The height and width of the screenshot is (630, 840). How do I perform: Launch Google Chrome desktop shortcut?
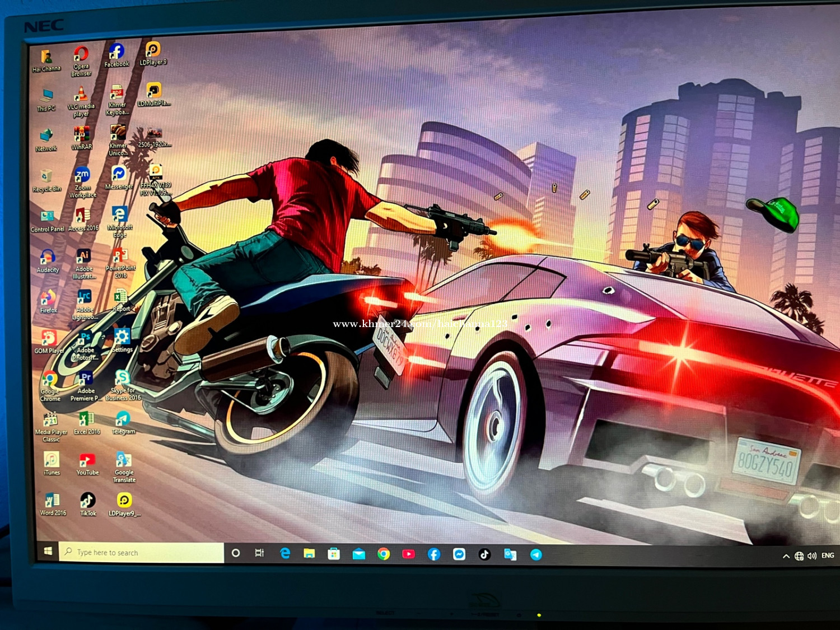pyautogui.click(x=50, y=387)
